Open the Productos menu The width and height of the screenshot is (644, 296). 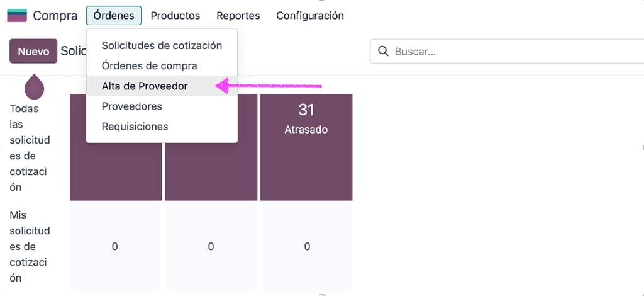pyautogui.click(x=175, y=16)
